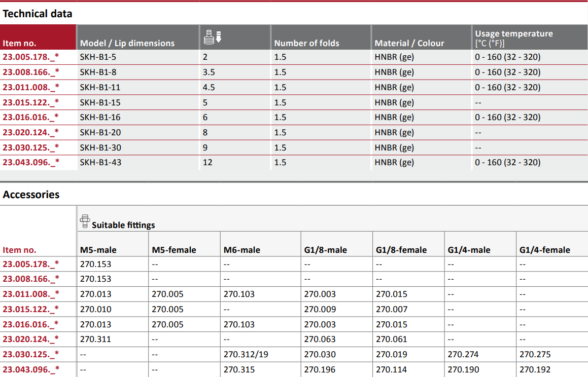Select model name SKH-B1-30
The image size is (588, 377).
(100, 147)
